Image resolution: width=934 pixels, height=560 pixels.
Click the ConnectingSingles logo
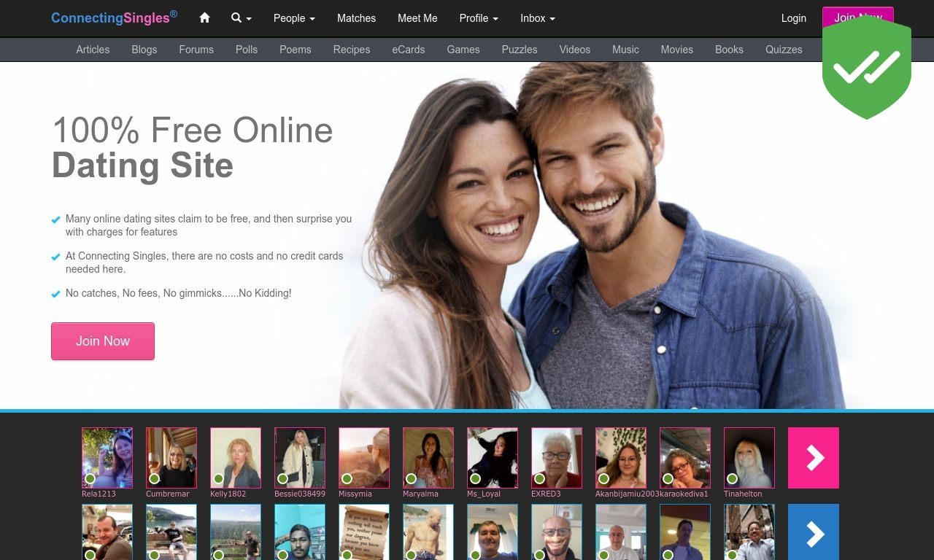click(x=114, y=17)
